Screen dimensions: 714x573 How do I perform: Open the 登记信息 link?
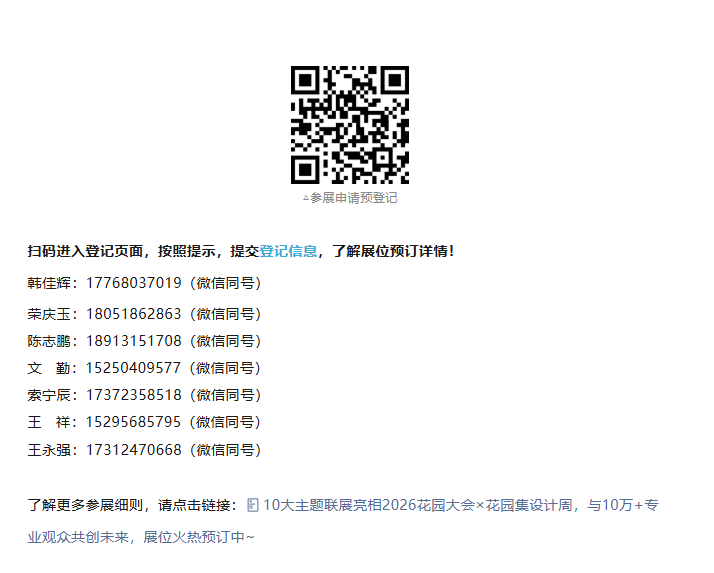tap(288, 251)
